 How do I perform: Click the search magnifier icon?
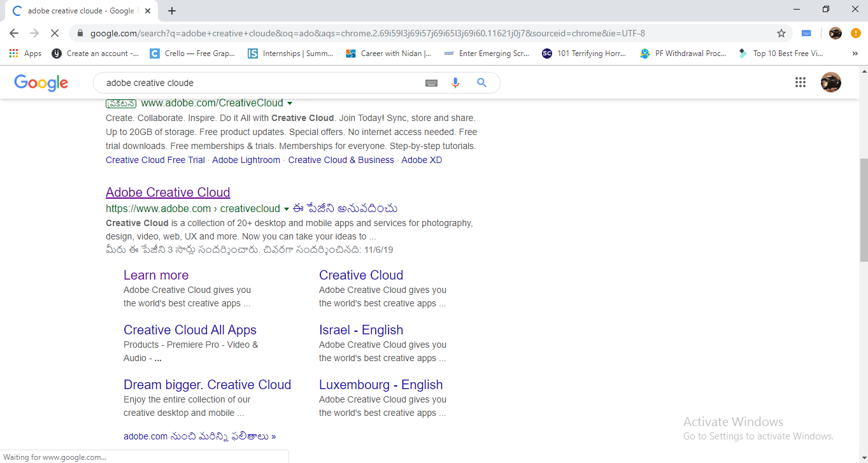pos(481,82)
